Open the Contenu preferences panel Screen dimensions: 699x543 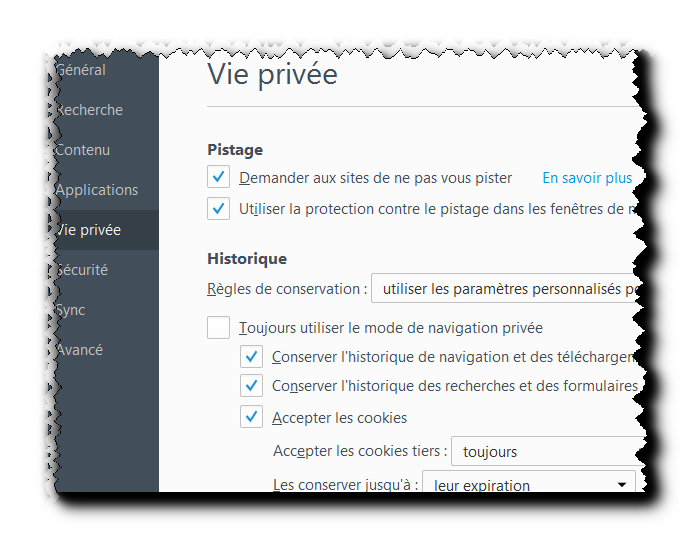tap(83, 150)
